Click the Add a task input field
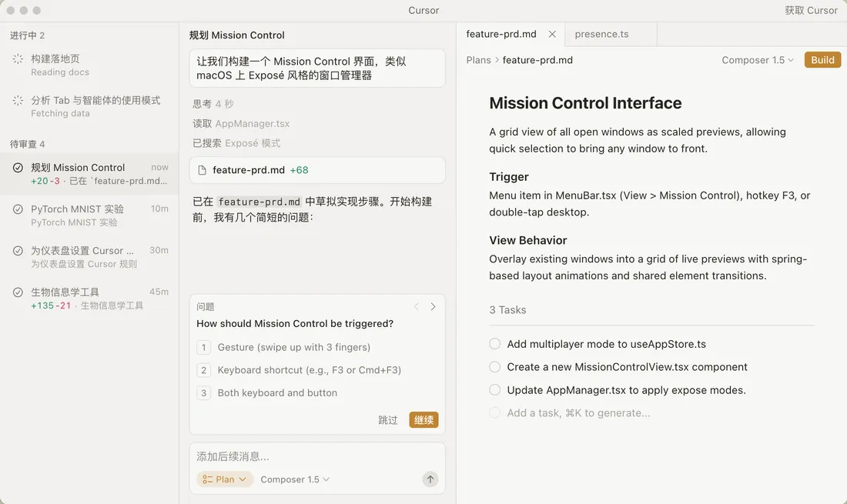 pyautogui.click(x=578, y=413)
